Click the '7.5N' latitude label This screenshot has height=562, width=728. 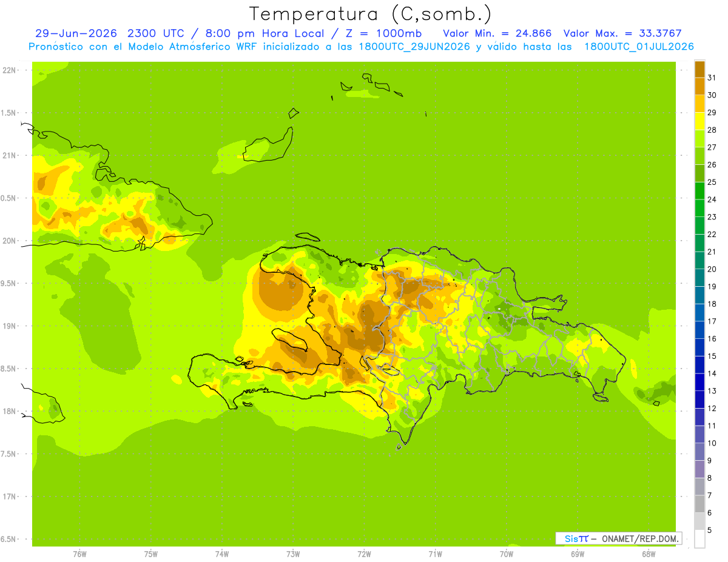tap(9, 454)
